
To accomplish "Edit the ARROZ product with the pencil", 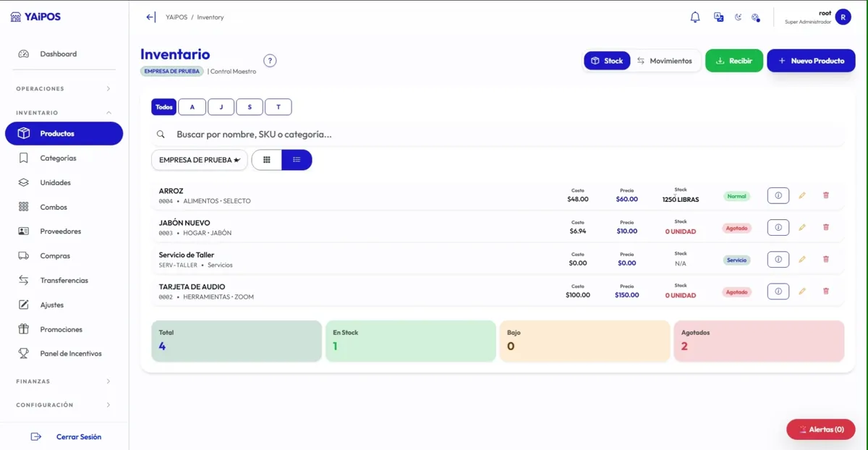I will pos(802,195).
